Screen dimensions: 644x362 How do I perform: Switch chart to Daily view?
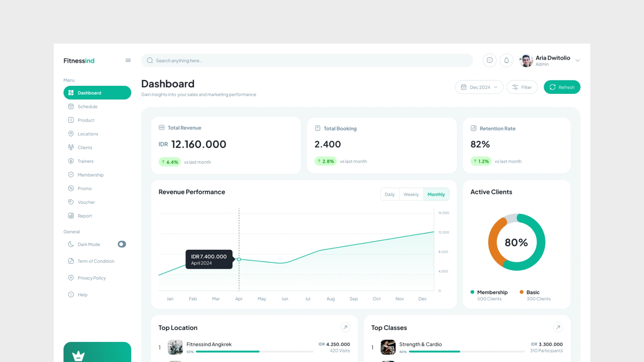[x=390, y=194]
